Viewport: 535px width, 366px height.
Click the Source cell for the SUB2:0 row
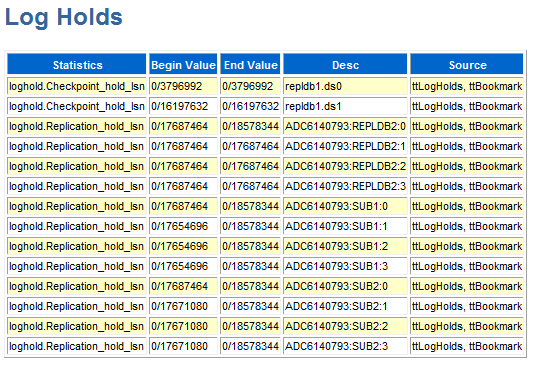pos(467,286)
